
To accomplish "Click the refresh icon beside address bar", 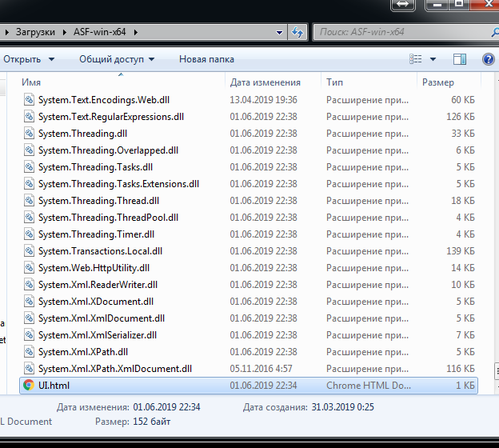I will 297,32.
